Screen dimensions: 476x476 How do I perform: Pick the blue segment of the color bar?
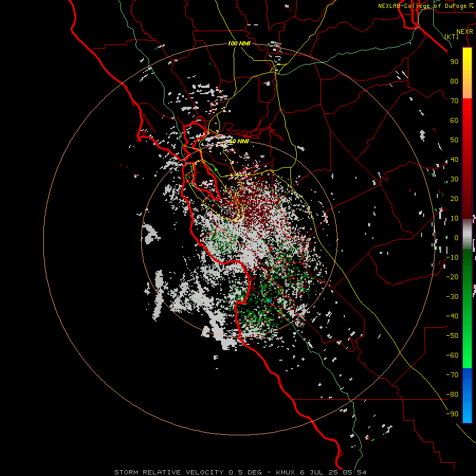pos(467,396)
